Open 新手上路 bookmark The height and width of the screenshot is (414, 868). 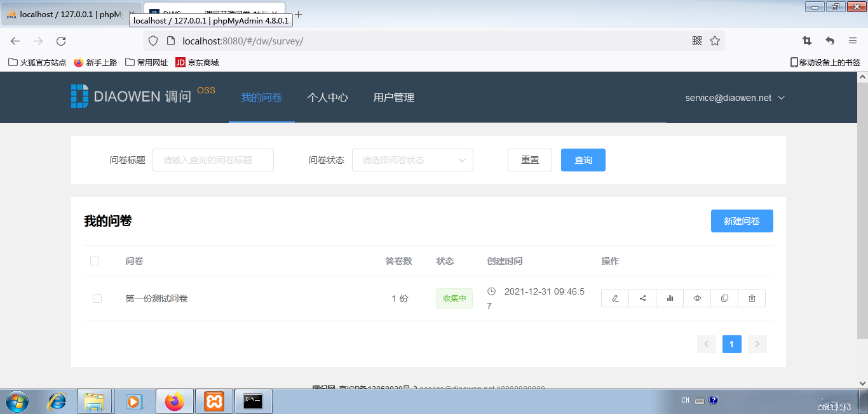click(95, 62)
